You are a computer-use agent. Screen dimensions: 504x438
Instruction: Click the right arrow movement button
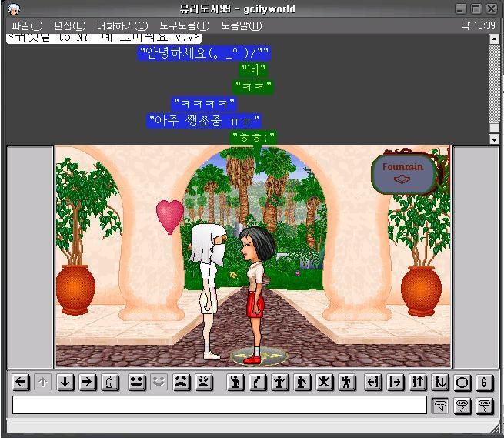(x=88, y=382)
